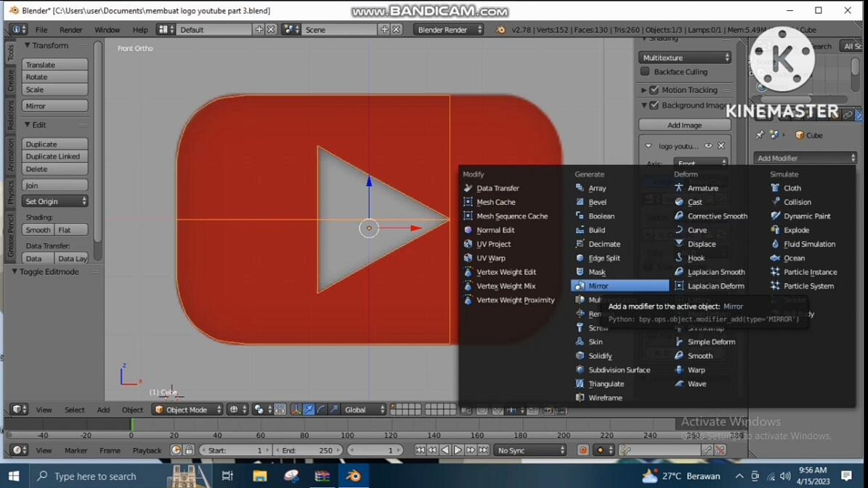Uncheck the Background Images checkbox
868x488 pixels.
click(654, 105)
